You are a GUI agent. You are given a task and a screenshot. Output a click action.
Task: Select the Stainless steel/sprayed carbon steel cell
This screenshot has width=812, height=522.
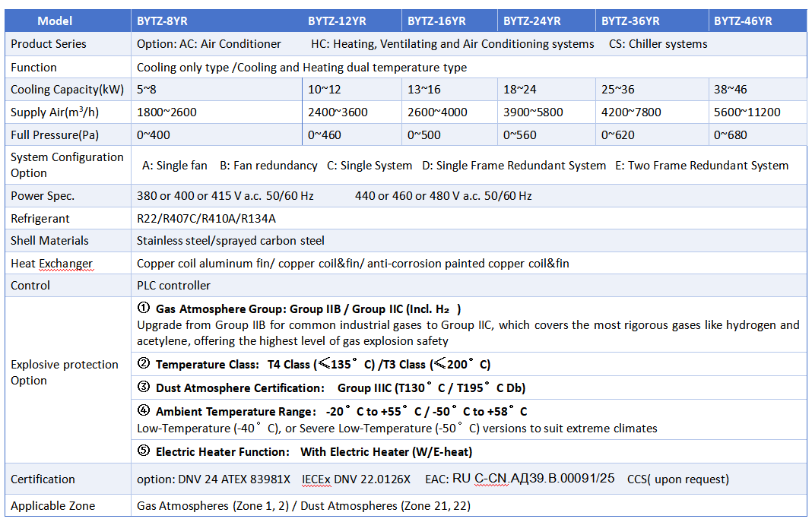pyautogui.click(x=230, y=241)
